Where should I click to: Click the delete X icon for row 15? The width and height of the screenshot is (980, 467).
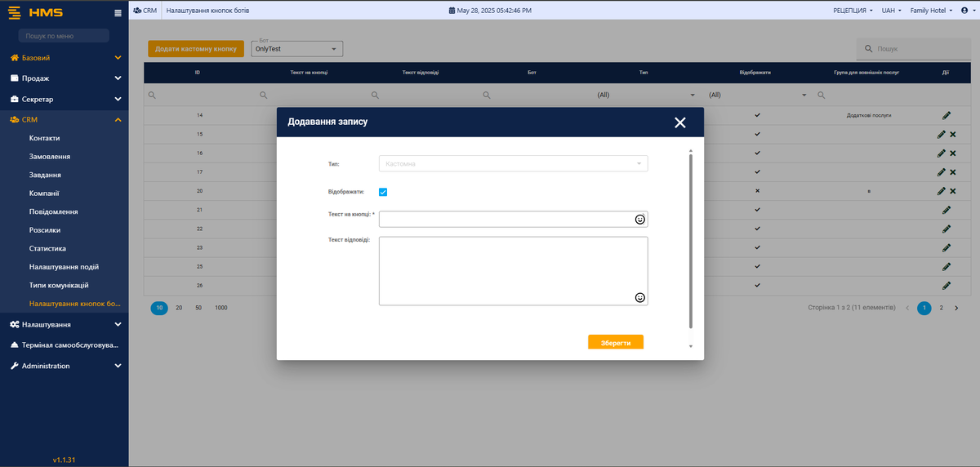coord(952,134)
